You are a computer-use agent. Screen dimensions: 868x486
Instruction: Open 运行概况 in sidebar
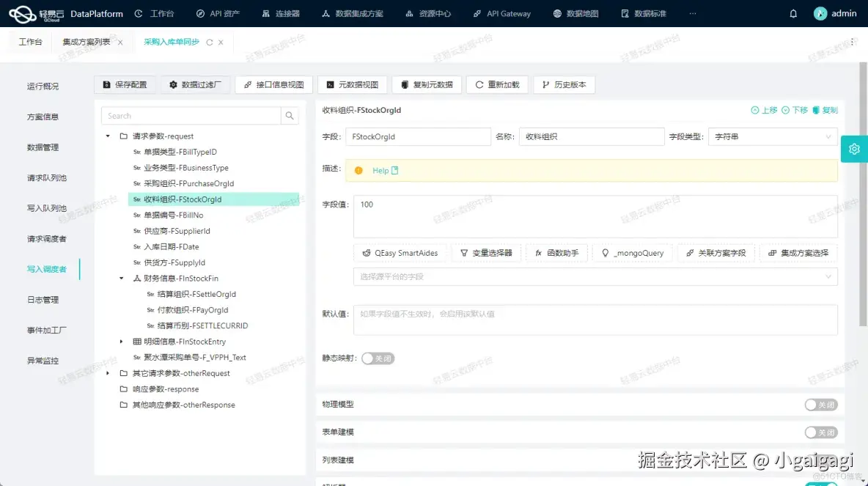[43, 86]
